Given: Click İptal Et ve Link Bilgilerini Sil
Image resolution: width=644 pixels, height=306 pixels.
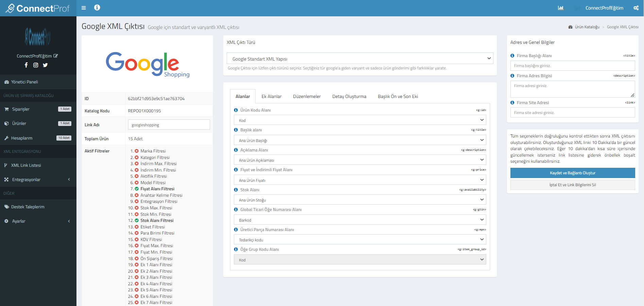Looking at the screenshot, I should coord(573,185).
